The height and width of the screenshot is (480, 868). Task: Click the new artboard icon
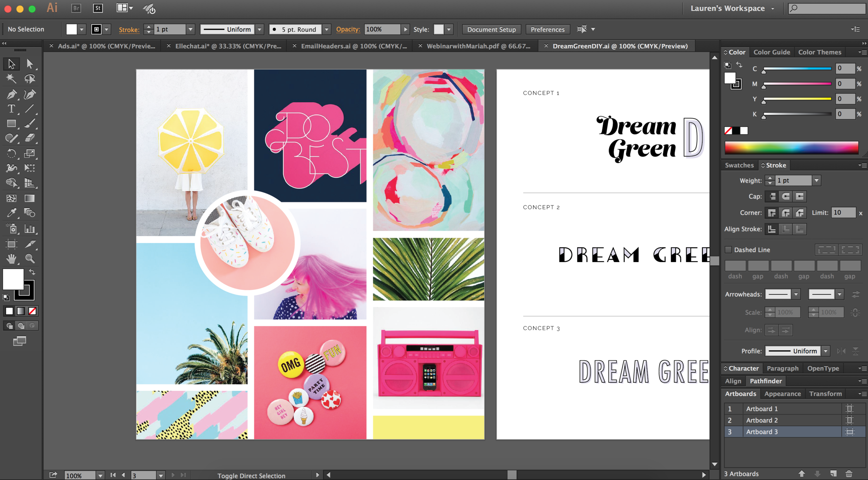(x=833, y=474)
